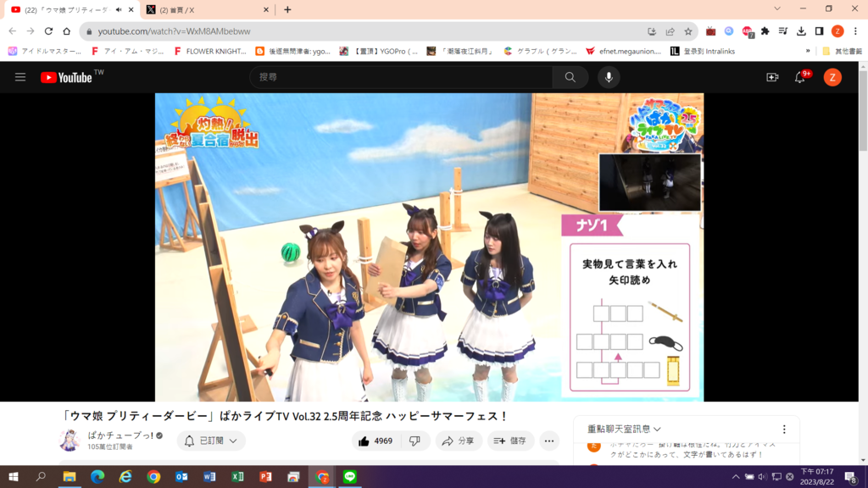Start voice search with the microphone

(609, 77)
